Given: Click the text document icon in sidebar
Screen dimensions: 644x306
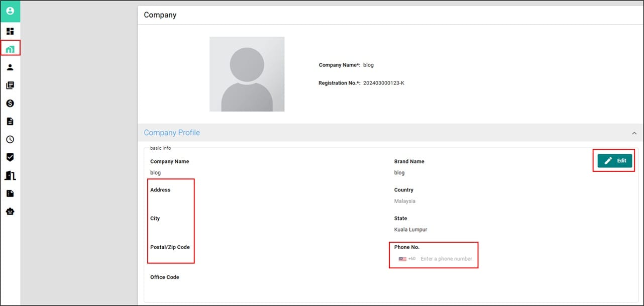Looking at the screenshot, I should click(10, 122).
